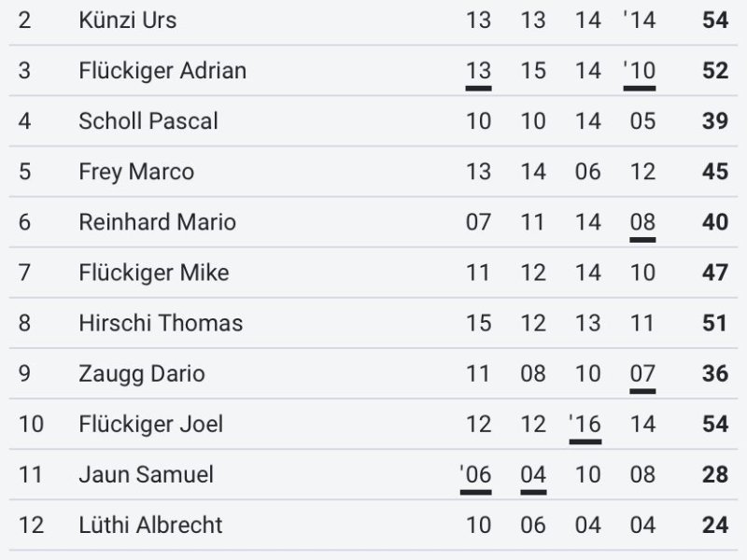
Task: Open the Zaugg Dario entry
Action: tap(142, 374)
